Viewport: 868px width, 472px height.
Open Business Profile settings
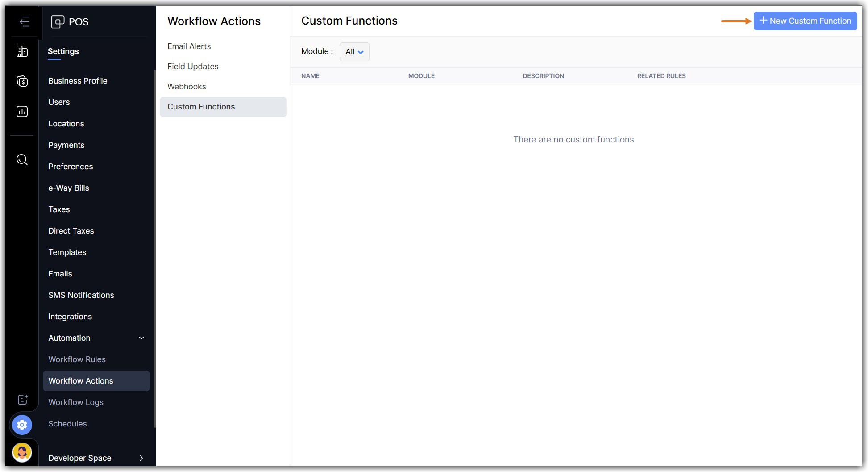[x=78, y=81]
